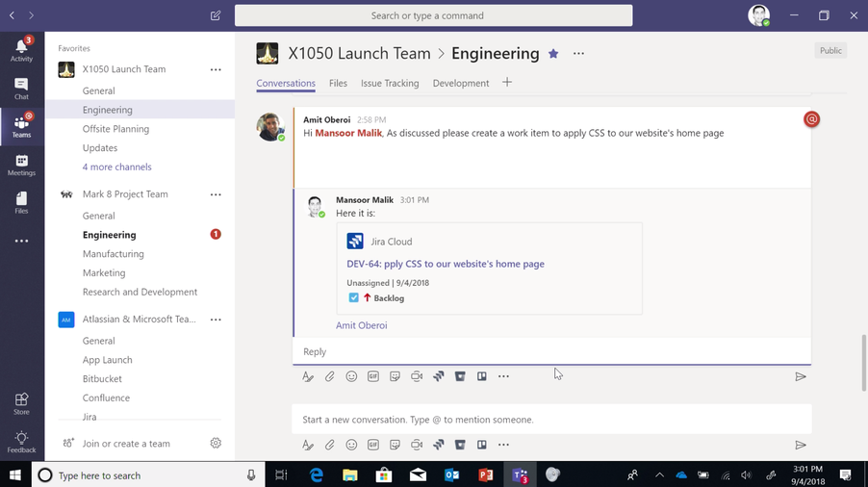Click the conversation vertical scrollbar
This screenshot has height=487, width=868.
tap(863, 363)
